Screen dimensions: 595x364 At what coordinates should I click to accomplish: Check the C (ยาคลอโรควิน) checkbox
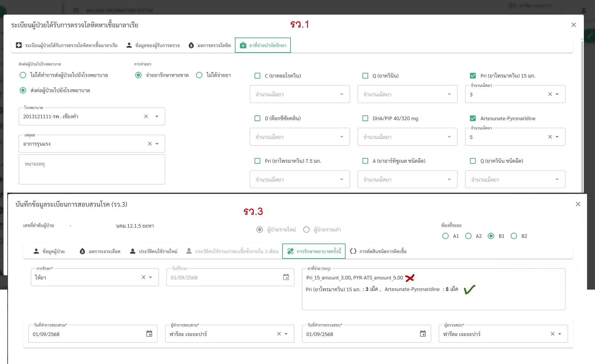click(257, 76)
